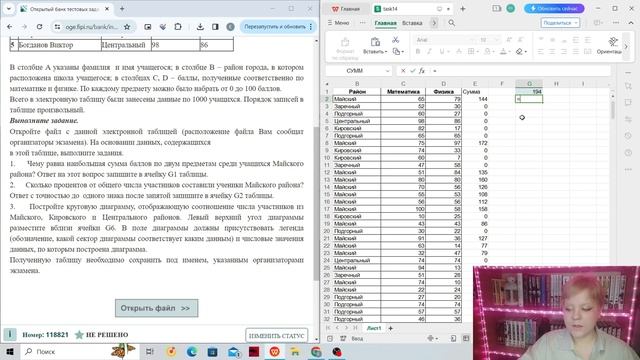Open Task View on the taskbar

(x=149, y=351)
